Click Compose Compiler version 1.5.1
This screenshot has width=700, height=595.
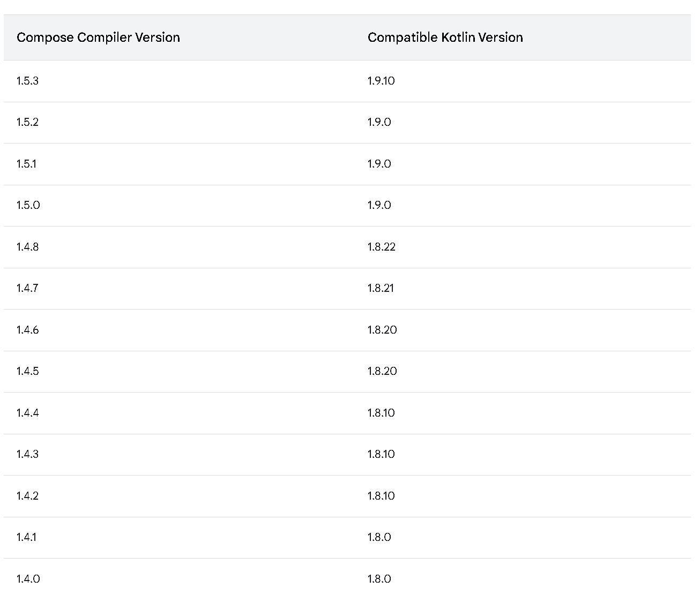tap(26, 164)
